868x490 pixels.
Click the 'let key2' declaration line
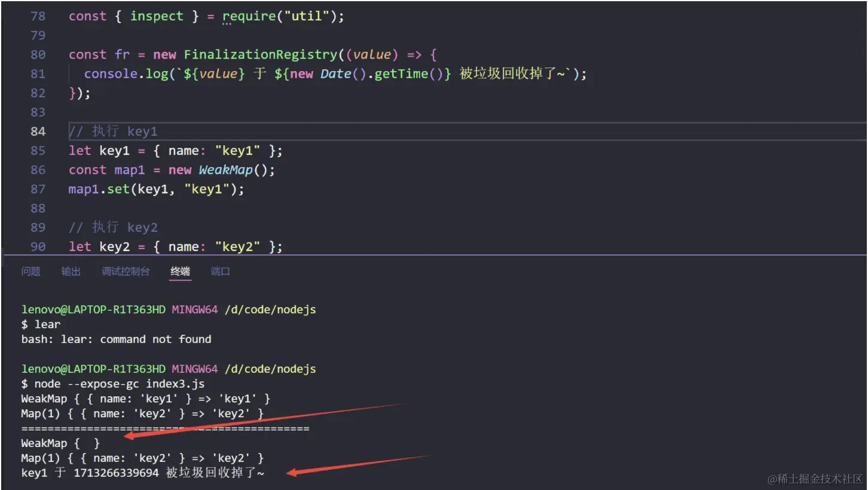pyautogui.click(x=176, y=246)
